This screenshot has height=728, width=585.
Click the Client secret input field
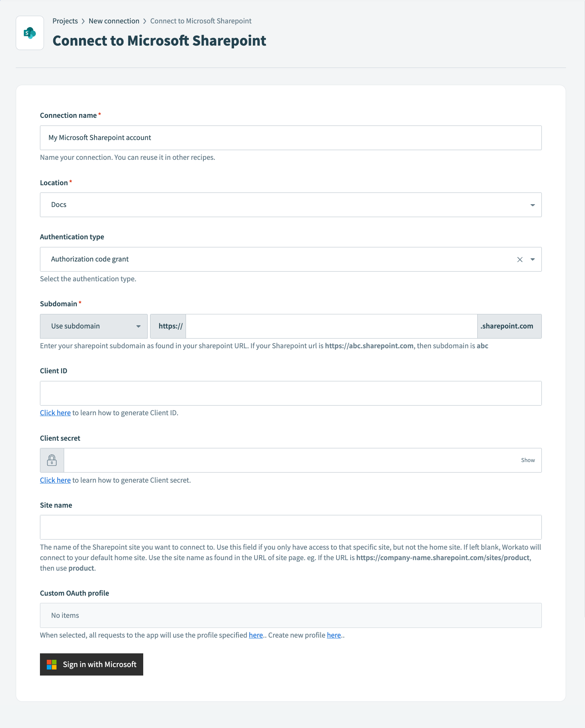(290, 460)
